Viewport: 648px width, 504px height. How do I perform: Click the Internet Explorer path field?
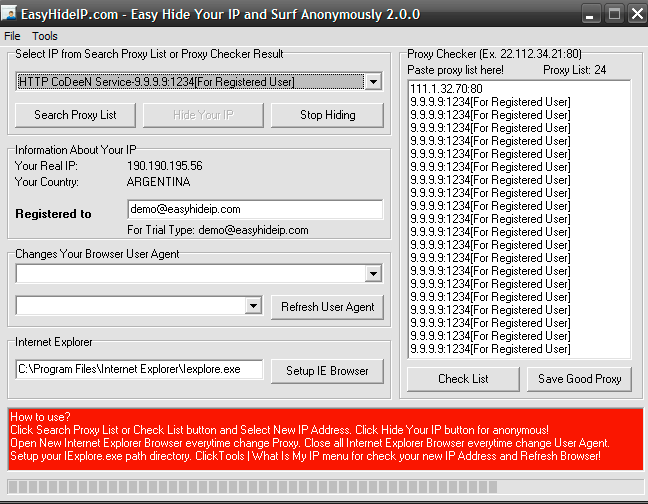click(x=139, y=369)
